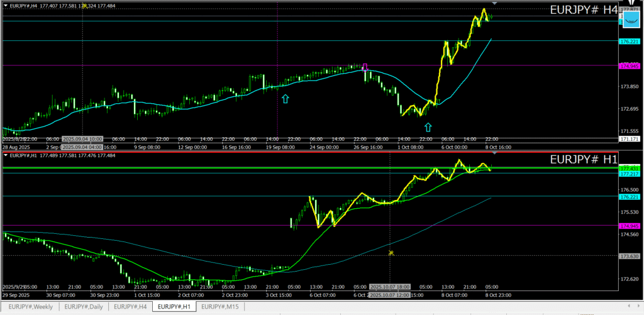
Task: Open the EURJPY#,H4 chart header dropdown triangle
Action: coord(6,6)
